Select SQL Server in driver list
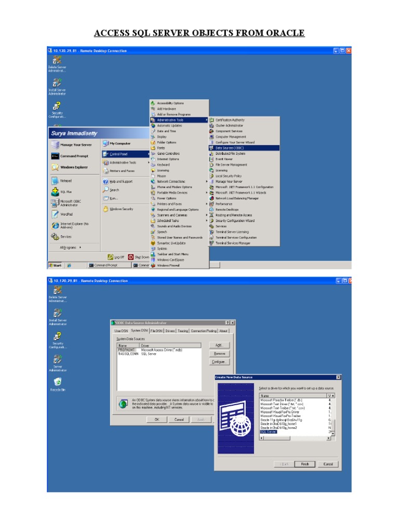399x532 pixels. [269, 432]
